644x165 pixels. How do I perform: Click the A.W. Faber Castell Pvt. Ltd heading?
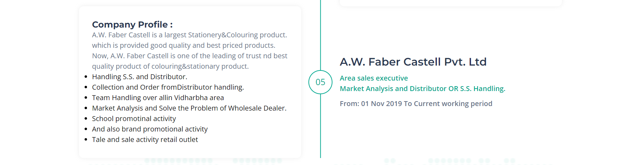click(x=413, y=62)
